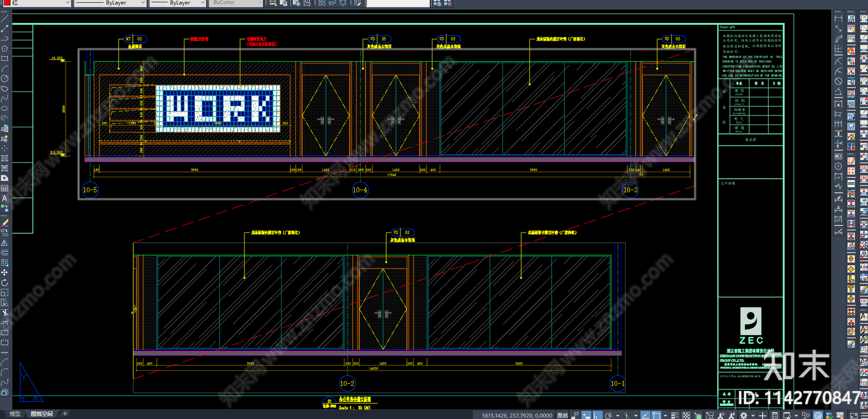This screenshot has height=419, width=868.
Task: Select the Polyline tool
Action: coord(4,38)
